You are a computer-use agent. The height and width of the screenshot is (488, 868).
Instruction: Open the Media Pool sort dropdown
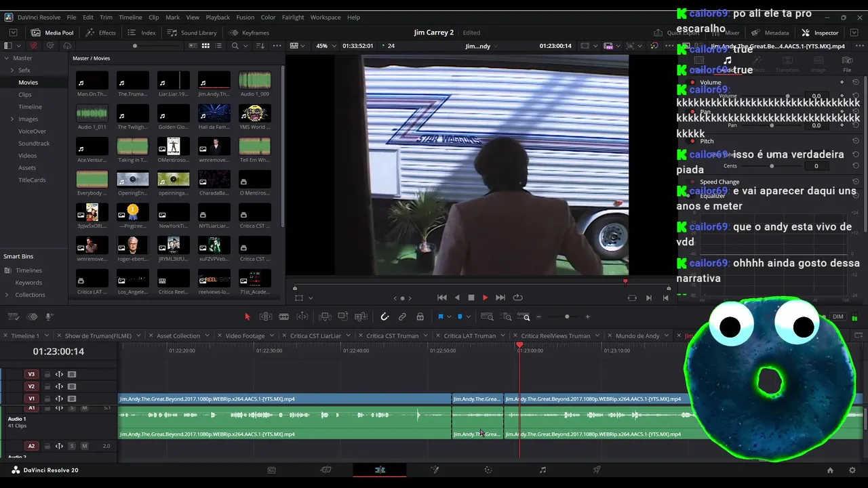(260, 46)
